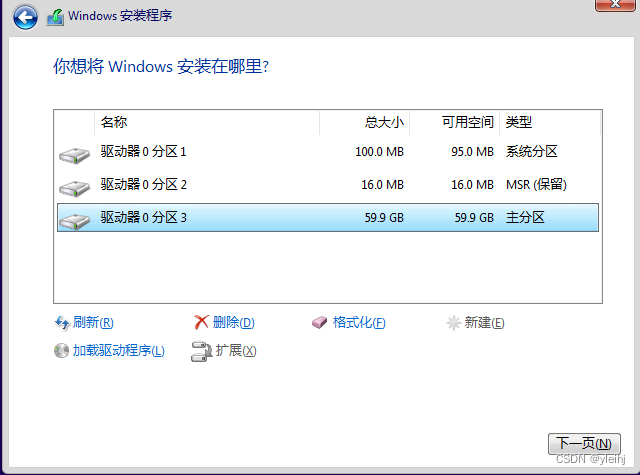Screen dimensions: 640x475
Task: Sort by 总大小 column header
Action: click(364, 122)
